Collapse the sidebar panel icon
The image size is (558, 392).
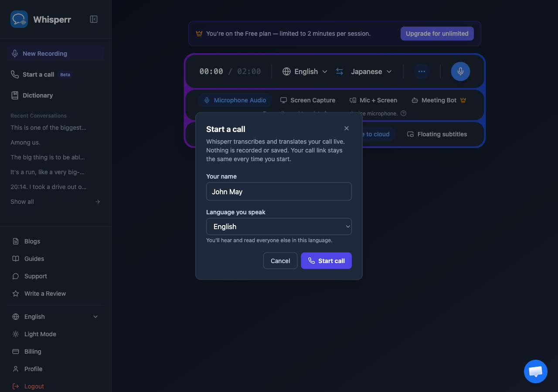click(x=94, y=19)
